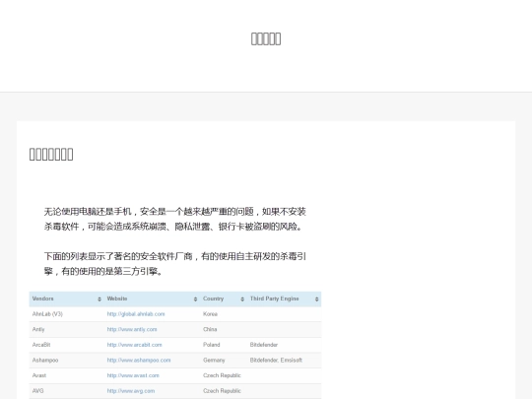Click the Website column header text
Image resolution: width=532 pixels, height=399 pixels.
117,299
